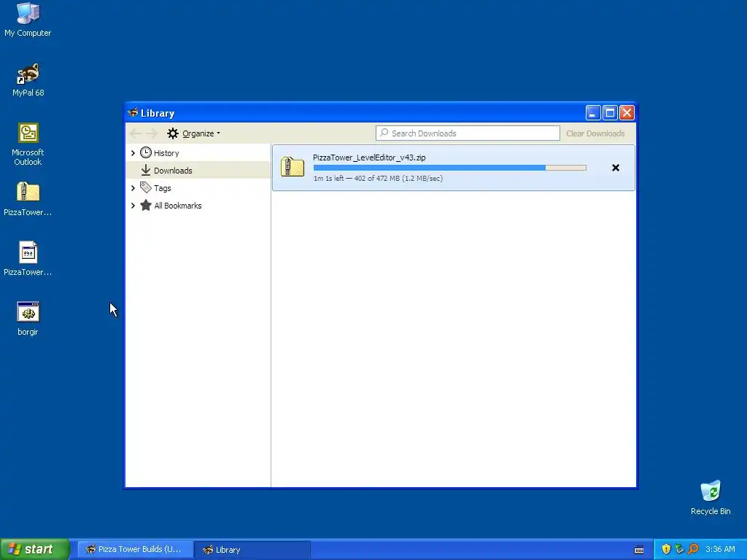Click the keyboard icon on the taskbar
The height and width of the screenshot is (560, 747).
(639, 550)
